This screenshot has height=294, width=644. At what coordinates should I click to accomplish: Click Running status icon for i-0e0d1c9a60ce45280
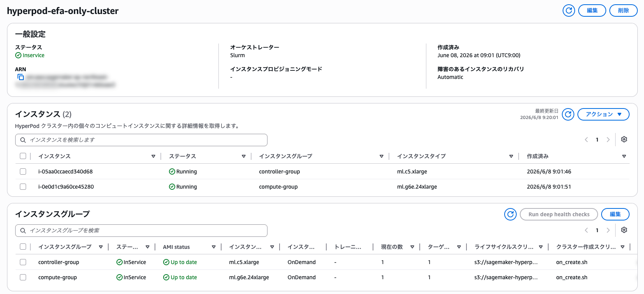[172, 187]
